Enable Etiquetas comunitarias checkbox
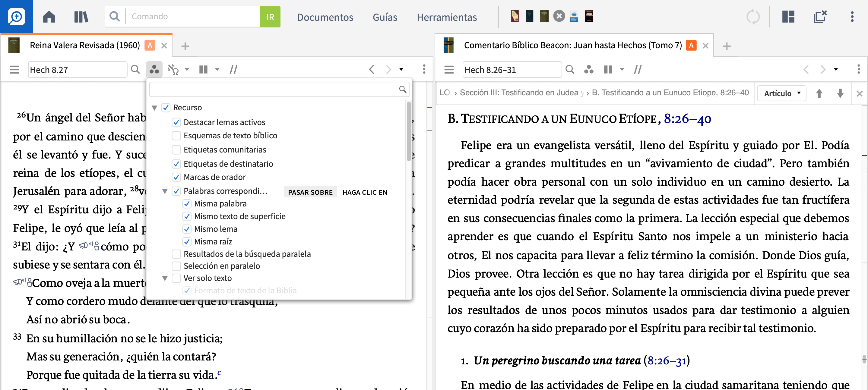Viewport: 868px width, 390px height. tap(176, 149)
